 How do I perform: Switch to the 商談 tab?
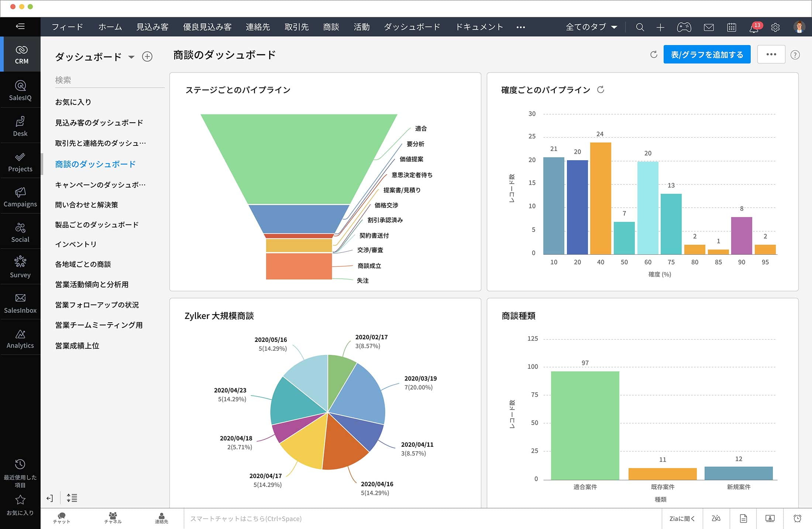(331, 27)
